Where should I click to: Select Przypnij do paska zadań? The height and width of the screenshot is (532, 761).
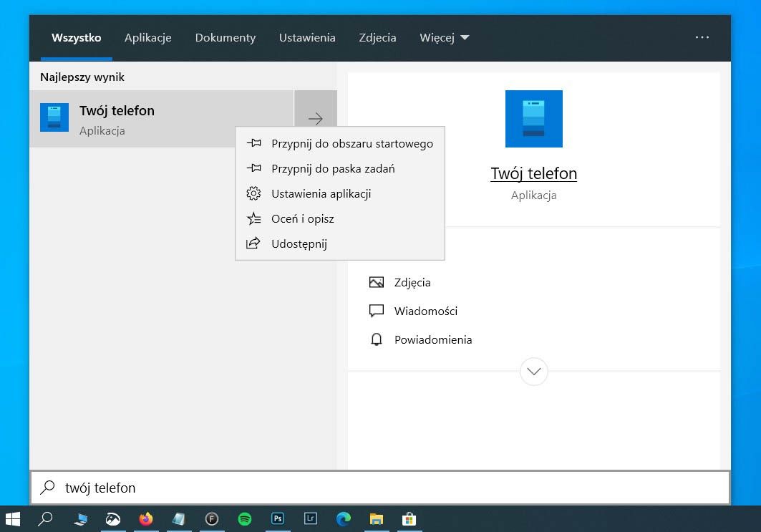tap(340, 168)
